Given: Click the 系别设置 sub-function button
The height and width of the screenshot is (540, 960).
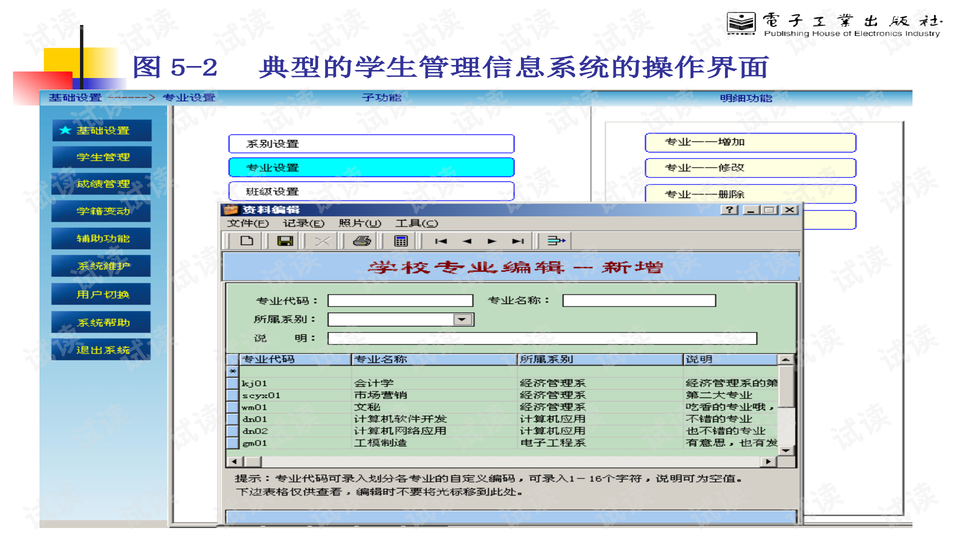Looking at the screenshot, I should pyautogui.click(x=371, y=144).
